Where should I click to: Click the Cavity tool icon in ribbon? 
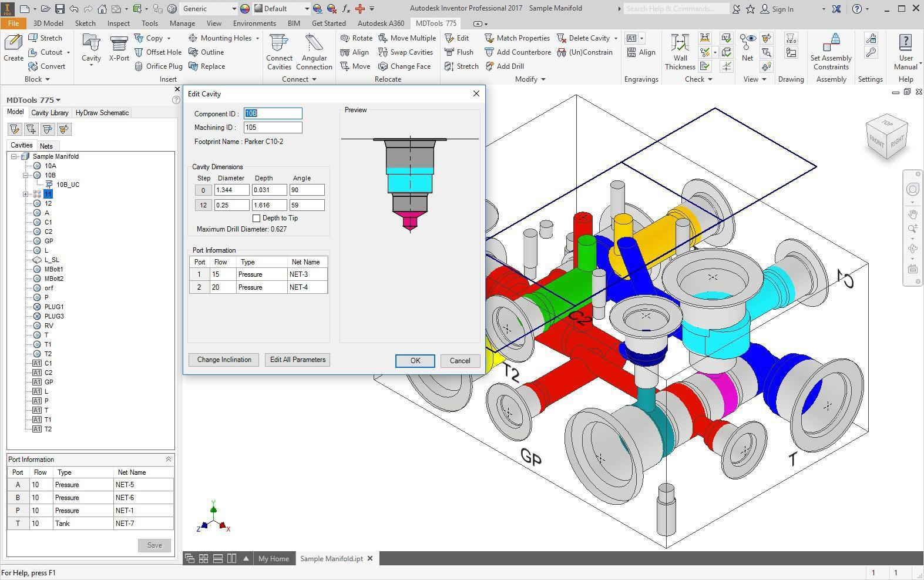(x=91, y=45)
